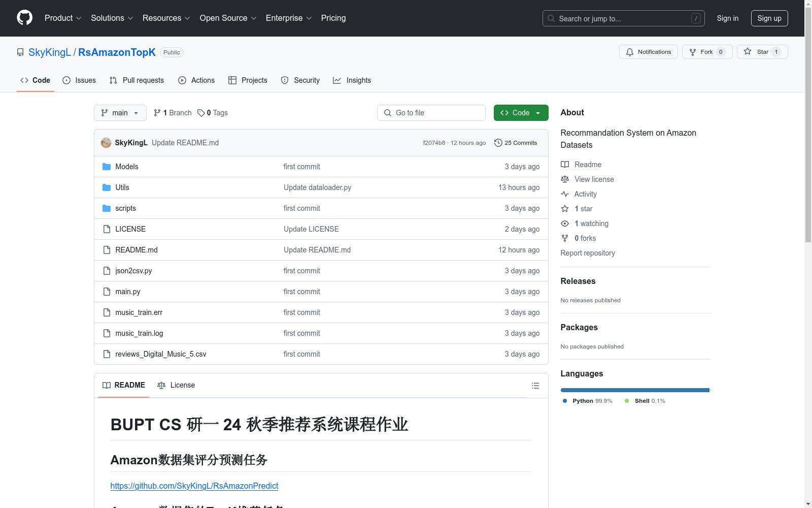Expand the Solutions menu
812x508 pixels.
pos(112,18)
